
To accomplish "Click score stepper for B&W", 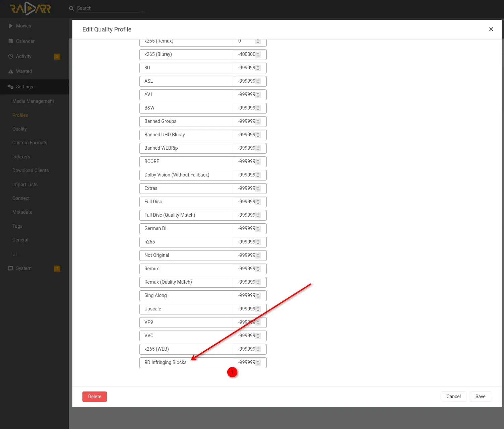I will [x=258, y=108].
